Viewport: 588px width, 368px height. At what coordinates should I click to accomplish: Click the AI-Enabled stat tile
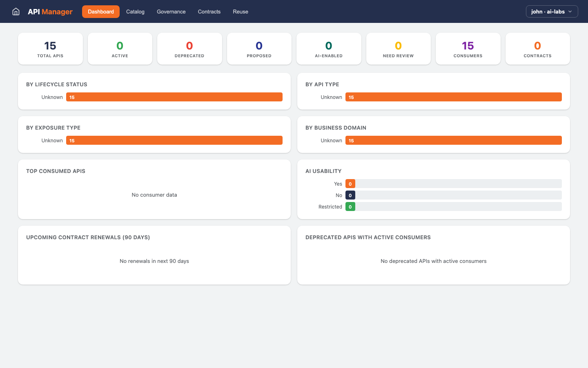click(x=329, y=48)
